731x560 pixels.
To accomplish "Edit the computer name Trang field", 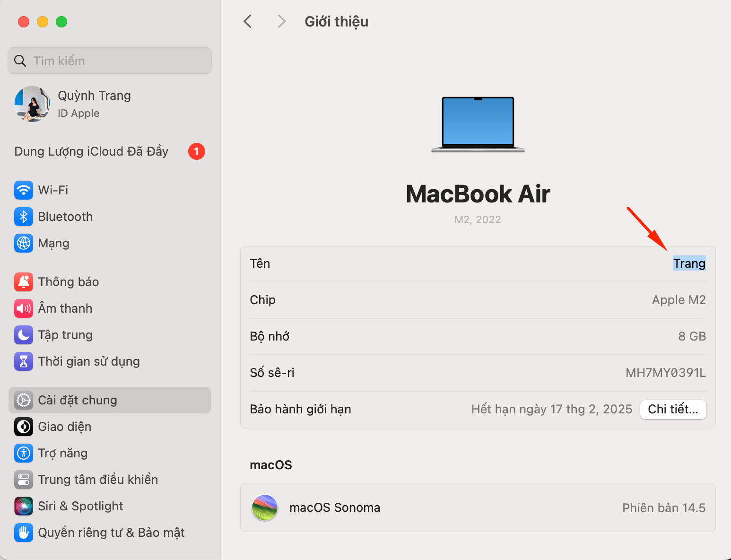I will pos(689,263).
